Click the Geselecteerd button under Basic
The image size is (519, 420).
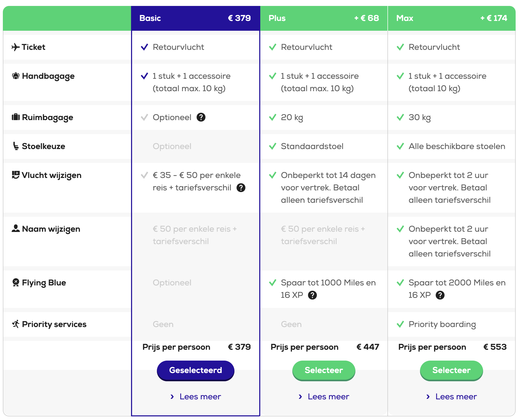195,370
